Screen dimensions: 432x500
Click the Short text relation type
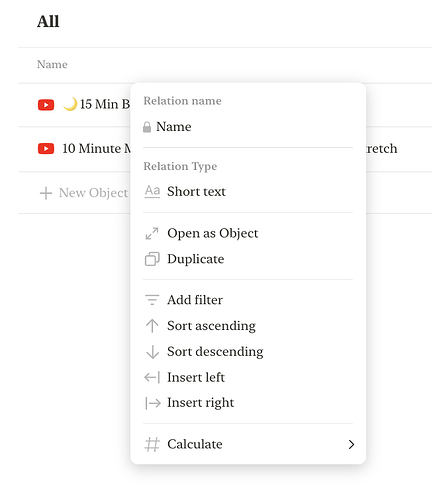[248, 192]
